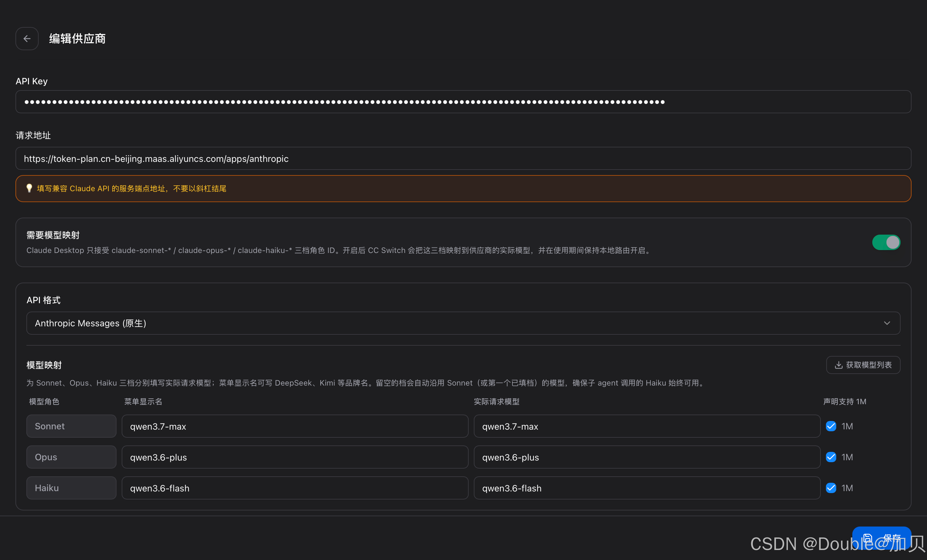
Task: Click the fetch model list button
Action: [863, 365]
